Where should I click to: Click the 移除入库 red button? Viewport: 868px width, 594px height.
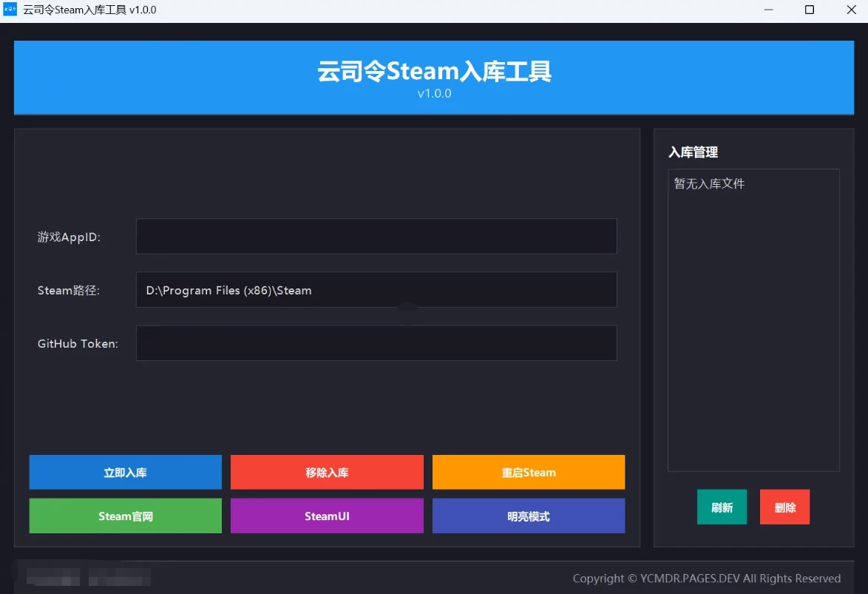[x=327, y=472]
